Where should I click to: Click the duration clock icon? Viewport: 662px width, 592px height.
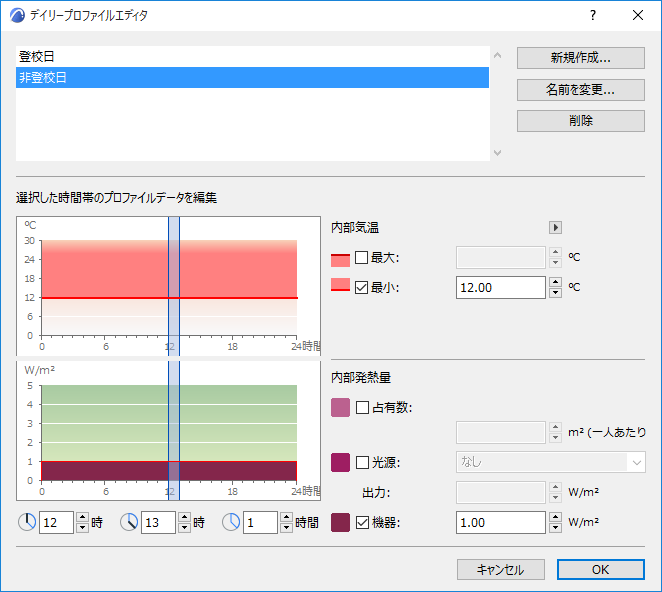(231, 522)
